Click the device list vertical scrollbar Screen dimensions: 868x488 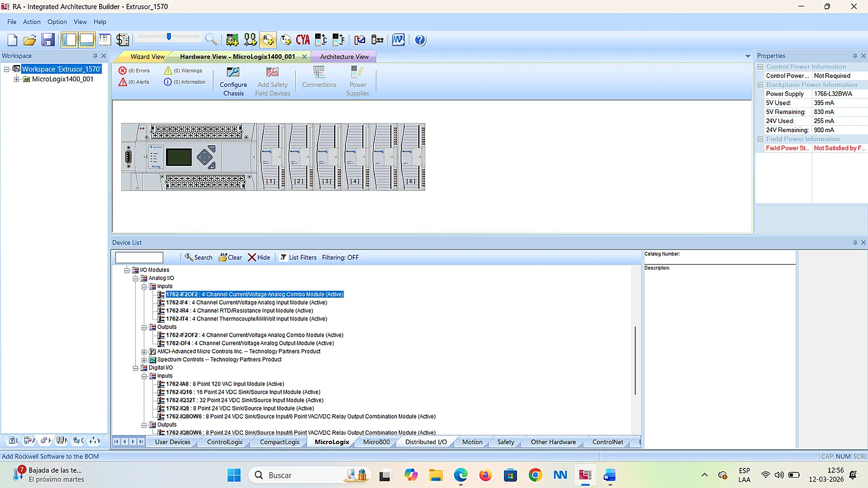click(635, 361)
